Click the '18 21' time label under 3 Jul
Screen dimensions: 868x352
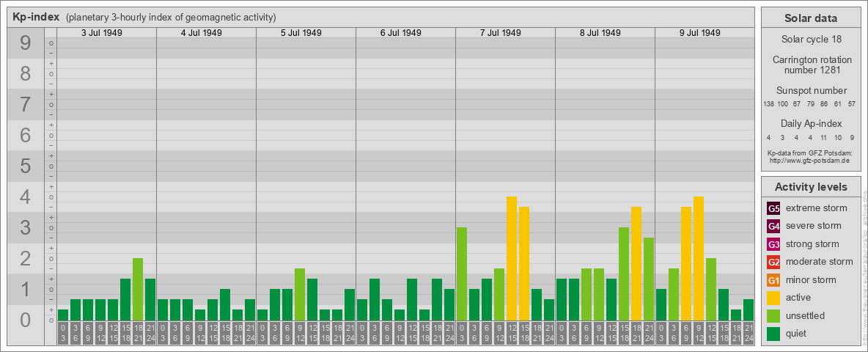coord(138,333)
